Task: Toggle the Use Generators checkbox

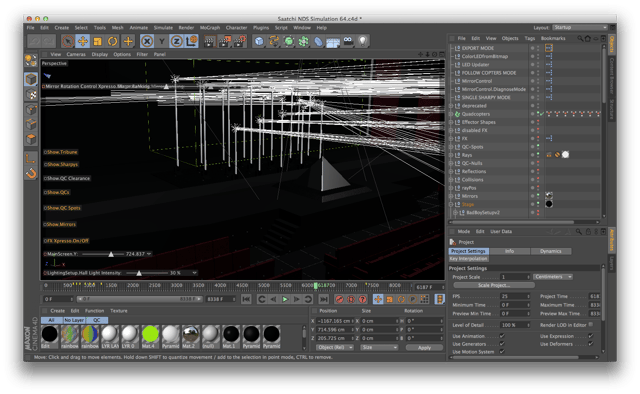Action: point(502,344)
